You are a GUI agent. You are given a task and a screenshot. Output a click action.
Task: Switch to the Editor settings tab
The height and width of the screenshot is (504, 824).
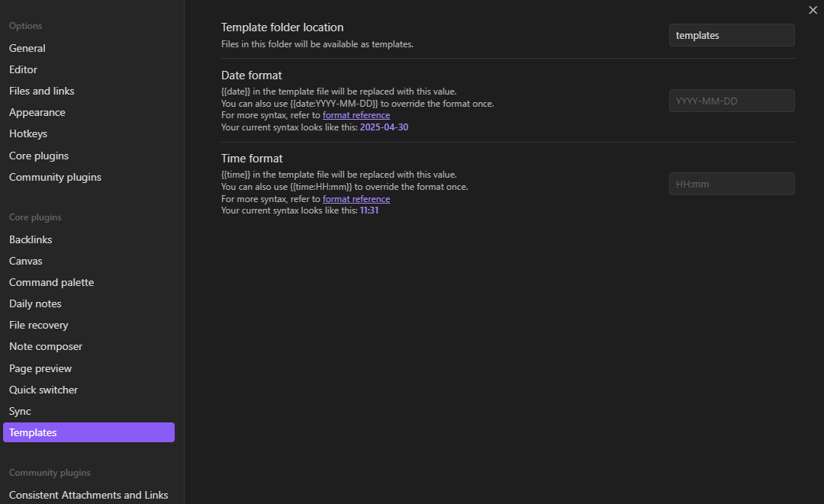click(23, 69)
